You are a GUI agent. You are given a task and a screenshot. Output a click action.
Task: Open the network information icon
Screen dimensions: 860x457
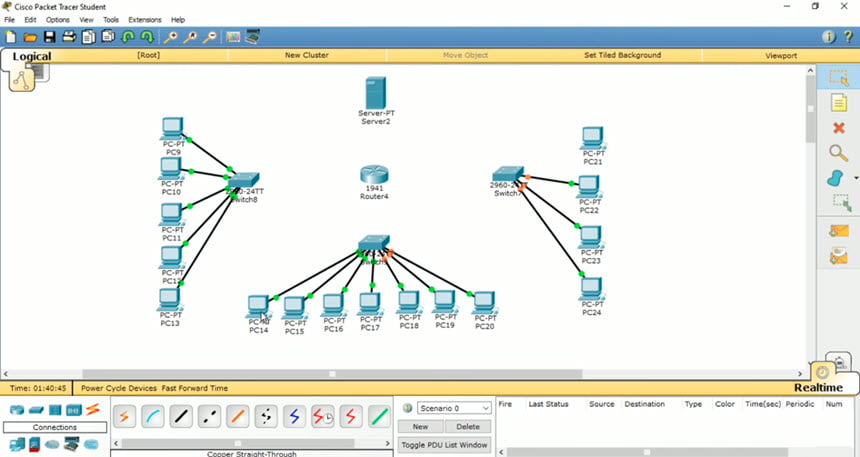[828, 37]
